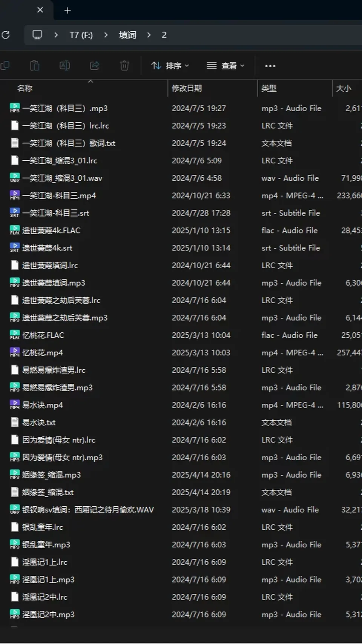
Task: Sort by the 大小 column header
Action: [344, 88]
